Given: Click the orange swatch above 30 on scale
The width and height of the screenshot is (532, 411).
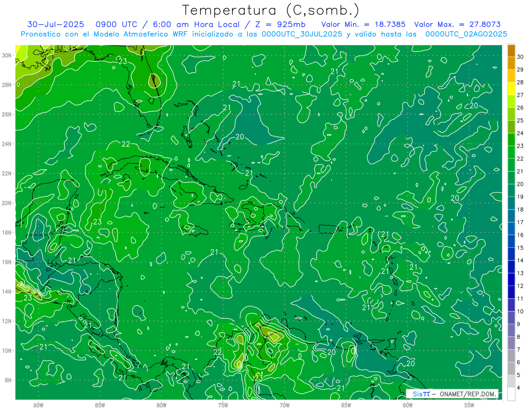Looking at the screenshot, I should coord(511,51).
